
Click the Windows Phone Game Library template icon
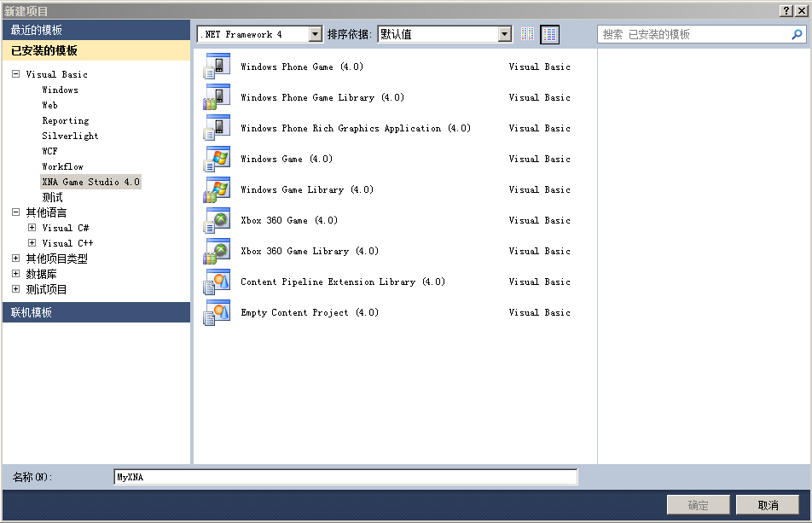[217, 96]
